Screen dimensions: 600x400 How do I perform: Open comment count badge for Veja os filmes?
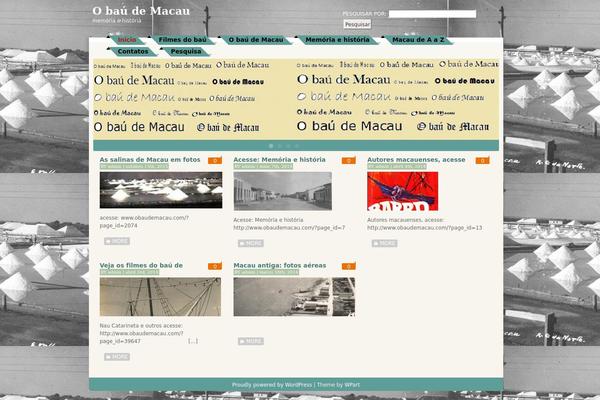click(215, 266)
